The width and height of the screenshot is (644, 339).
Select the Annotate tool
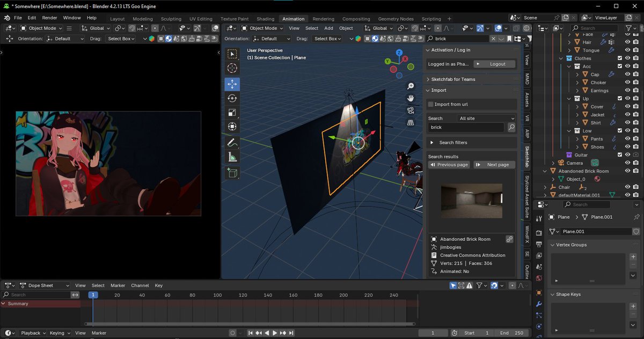click(x=232, y=143)
